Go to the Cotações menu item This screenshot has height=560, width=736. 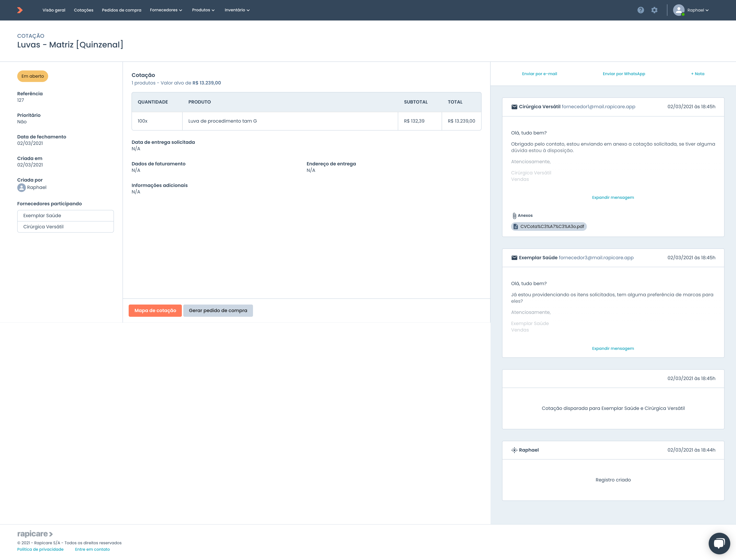coord(84,10)
